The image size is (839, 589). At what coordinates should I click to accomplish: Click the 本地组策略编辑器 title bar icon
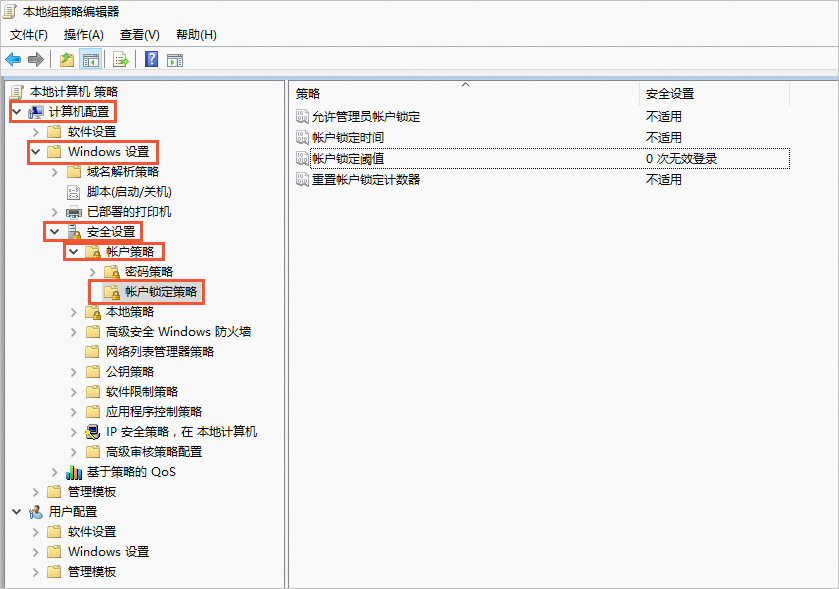pyautogui.click(x=10, y=11)
